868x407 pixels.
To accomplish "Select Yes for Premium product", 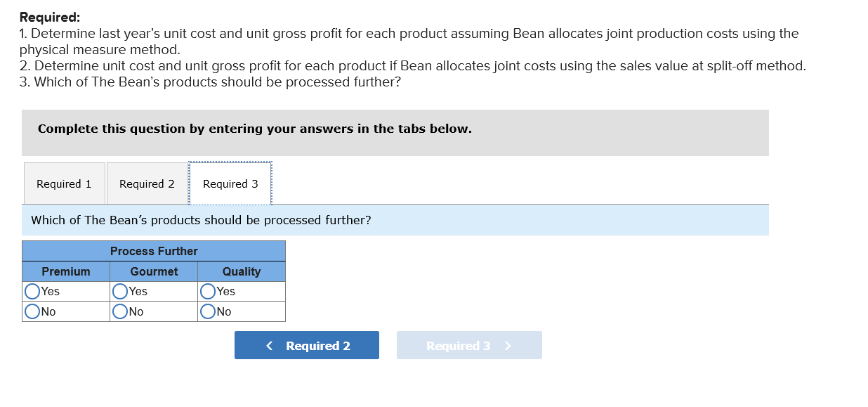I will (32, 291).
